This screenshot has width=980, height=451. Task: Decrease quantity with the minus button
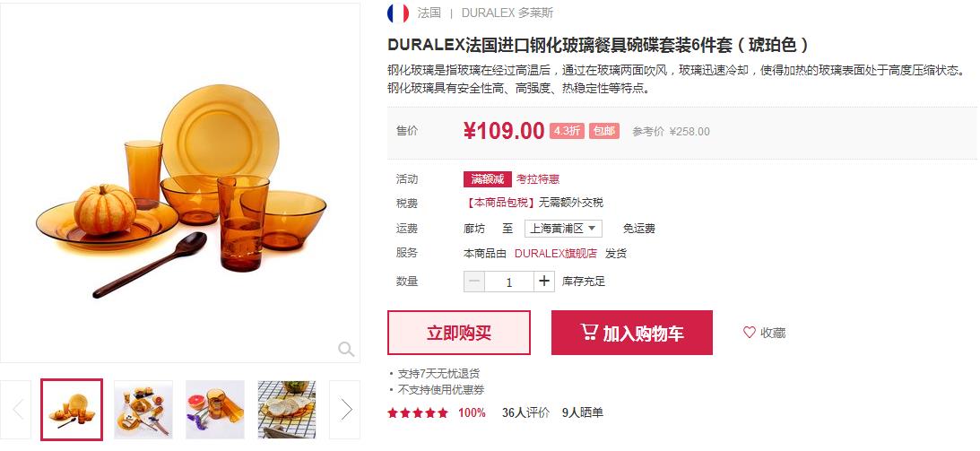pos(474,282)
